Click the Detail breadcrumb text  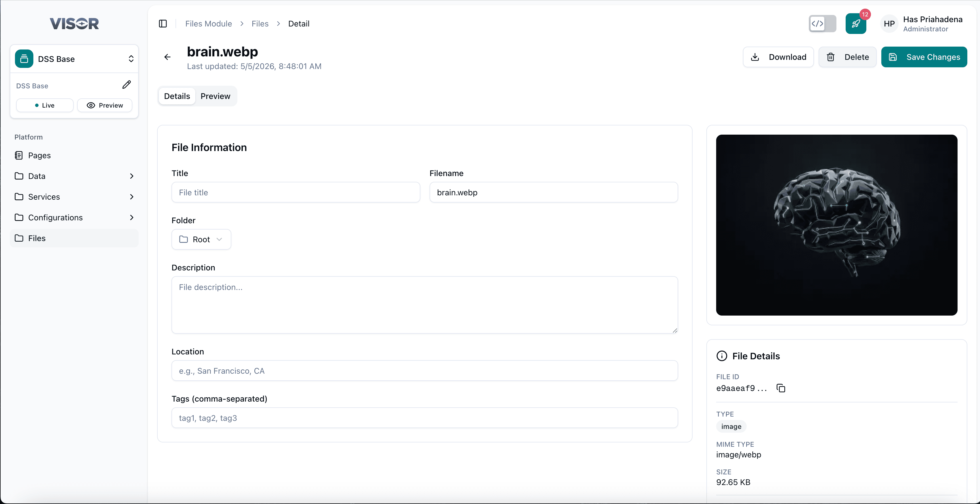[299, 24]
